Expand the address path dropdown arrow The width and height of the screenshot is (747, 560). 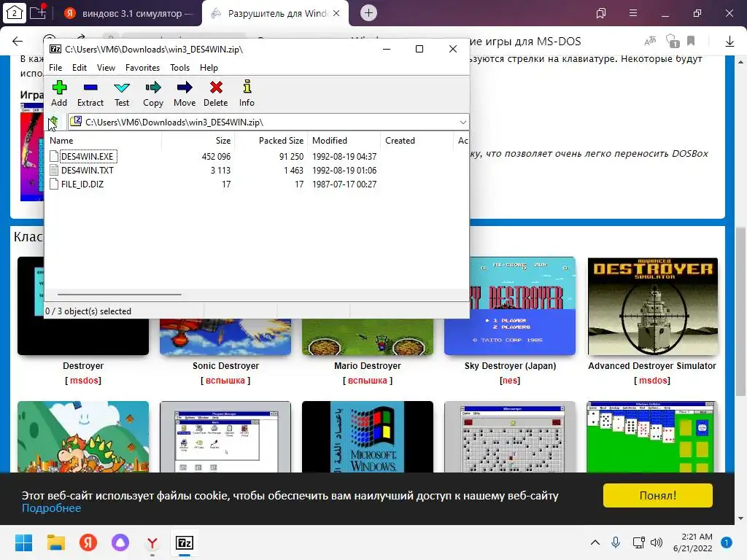462,122
